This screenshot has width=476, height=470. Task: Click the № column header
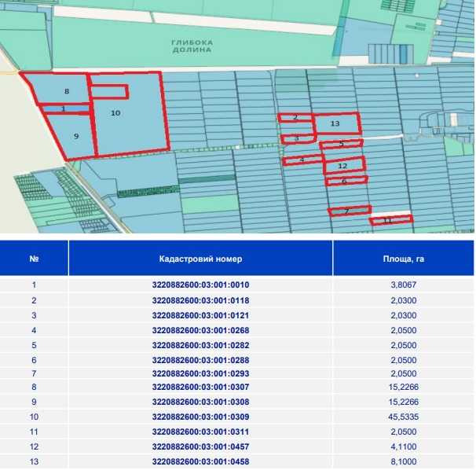tap(34, 258)
